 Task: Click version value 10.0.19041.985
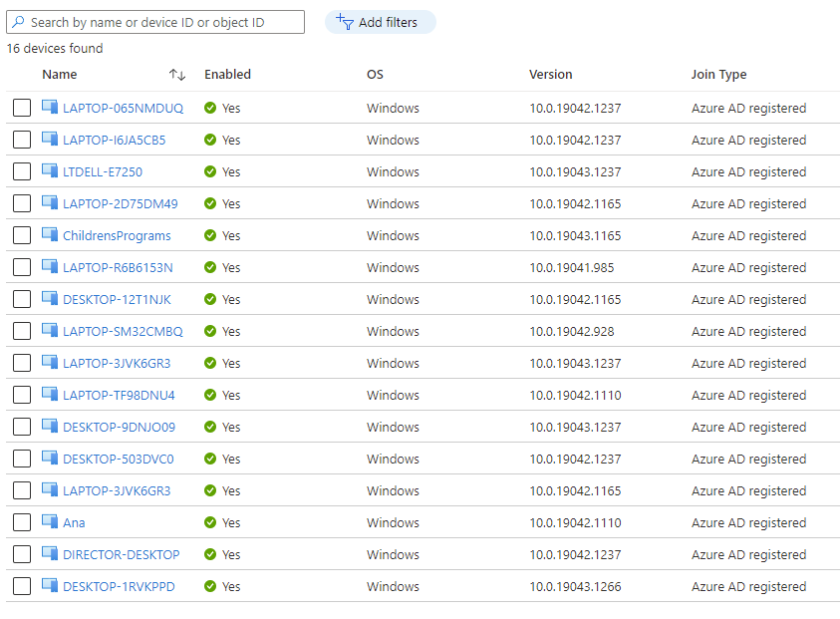coord(572,267)
